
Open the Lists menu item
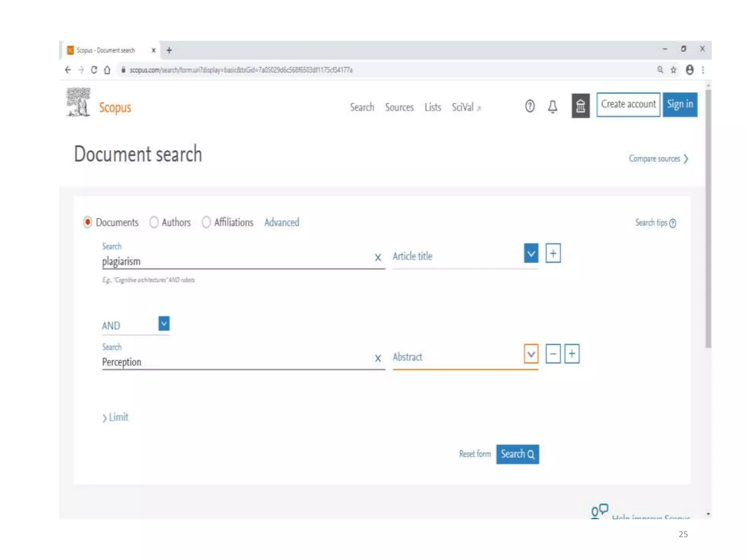(x=433, y=107)
